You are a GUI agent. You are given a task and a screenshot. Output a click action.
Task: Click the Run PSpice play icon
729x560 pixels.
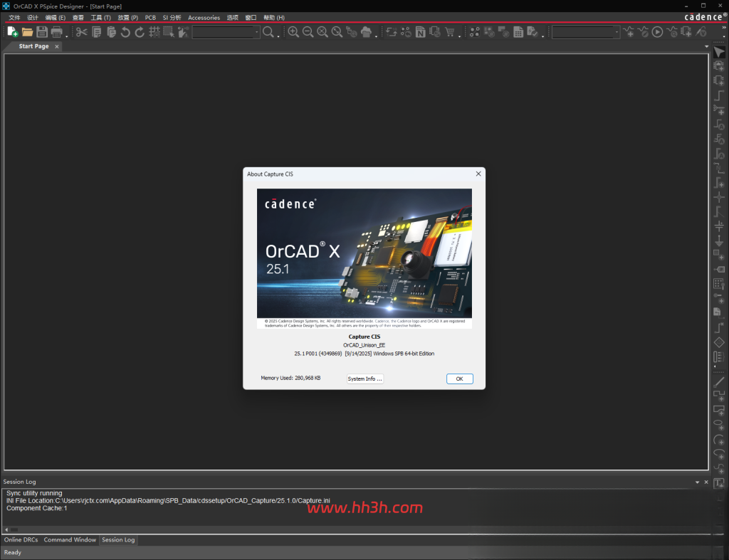click(x=657, y=32)
